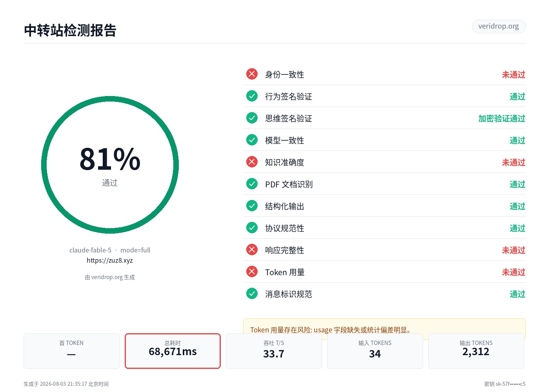Open the https://zuz8.xyz link
This screenshot has width=549, height=392.
[x=110, y=260]
